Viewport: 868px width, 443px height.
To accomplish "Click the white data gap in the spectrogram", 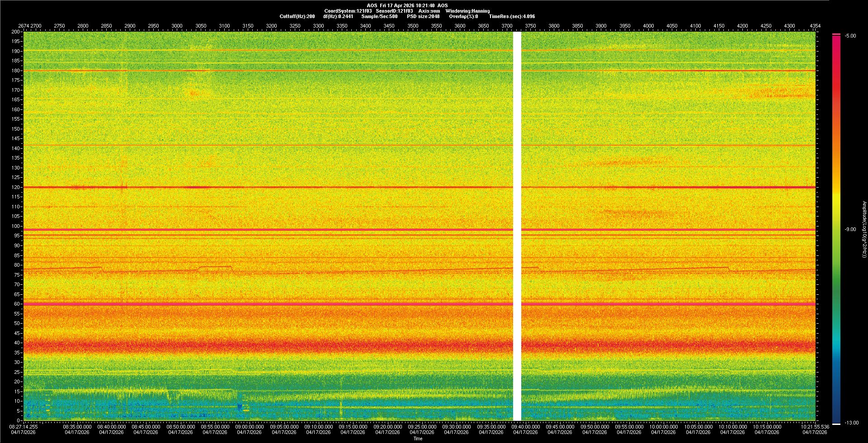I will point(517,226).
